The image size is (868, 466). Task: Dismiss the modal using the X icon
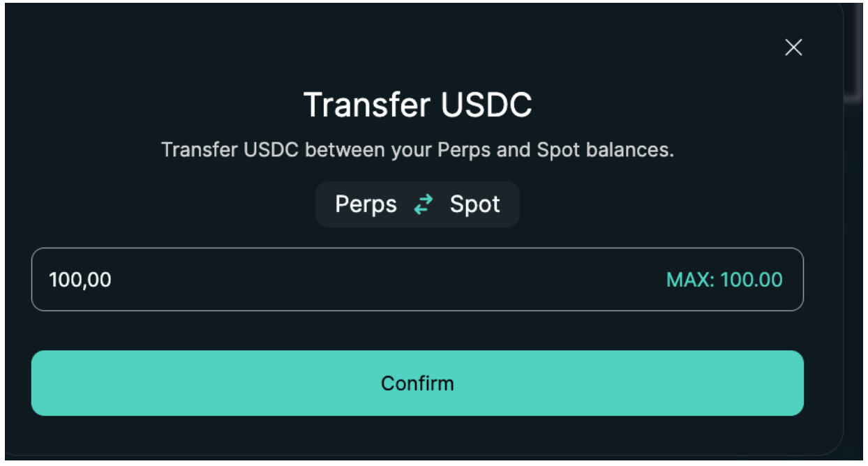click(x=793, y=47)
